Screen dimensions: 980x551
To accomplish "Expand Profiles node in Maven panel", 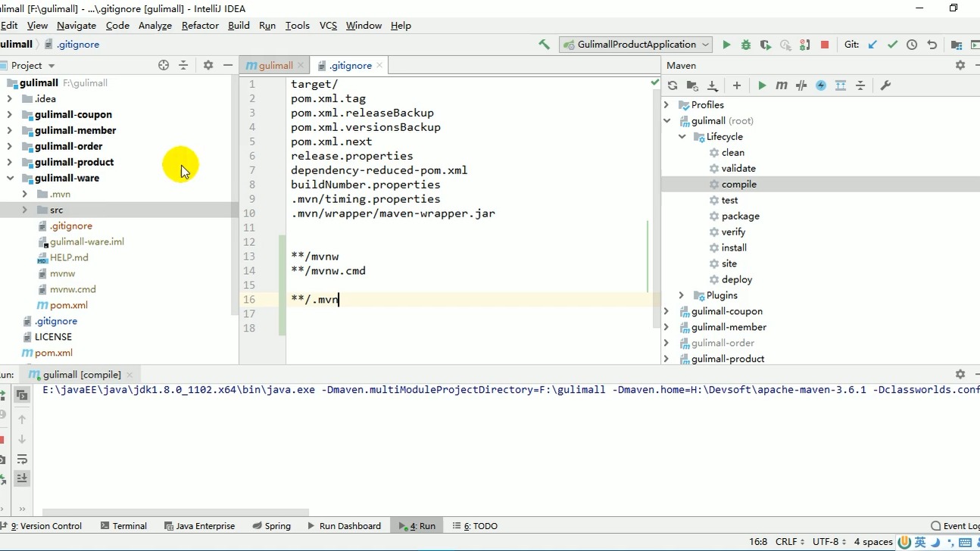I will [666, 104].
